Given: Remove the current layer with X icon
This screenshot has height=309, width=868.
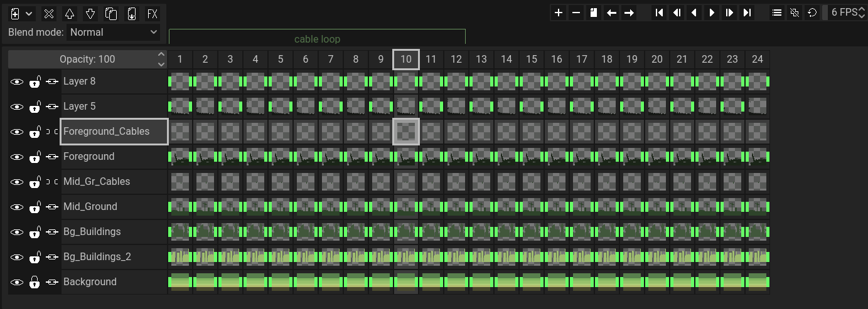Looking at the screenshot, I should tap(50, 13).
